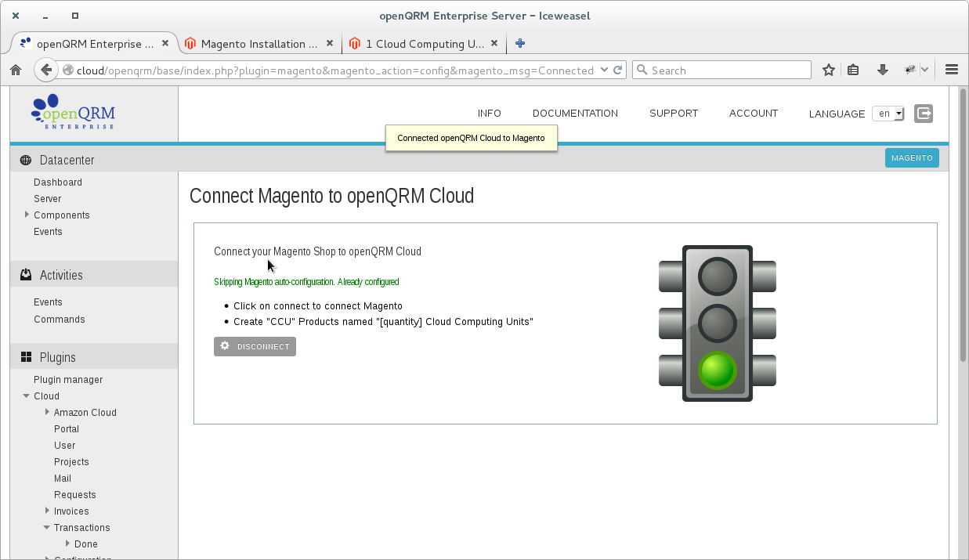This screenshot has width=969, height=560.
Task: Open the language selector dropdown
Action: click(889, 114)
